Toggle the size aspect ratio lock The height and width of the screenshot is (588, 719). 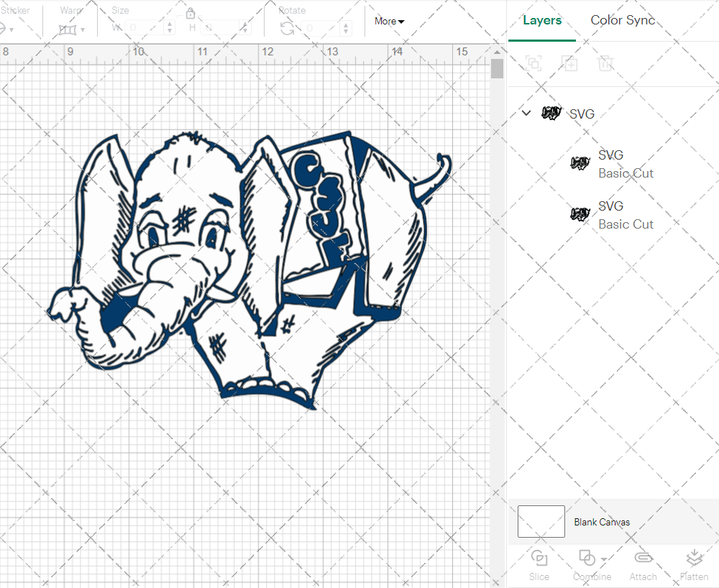click(191, 14)
